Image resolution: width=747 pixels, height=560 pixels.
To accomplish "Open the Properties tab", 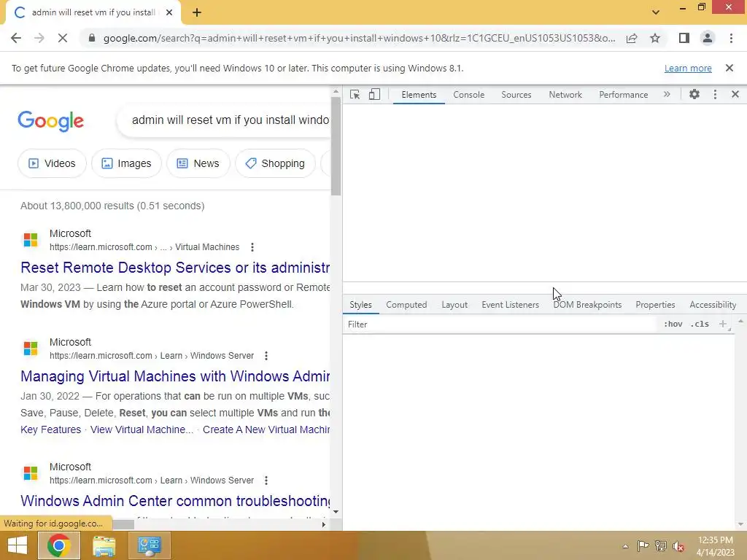I will click(655, 305).
